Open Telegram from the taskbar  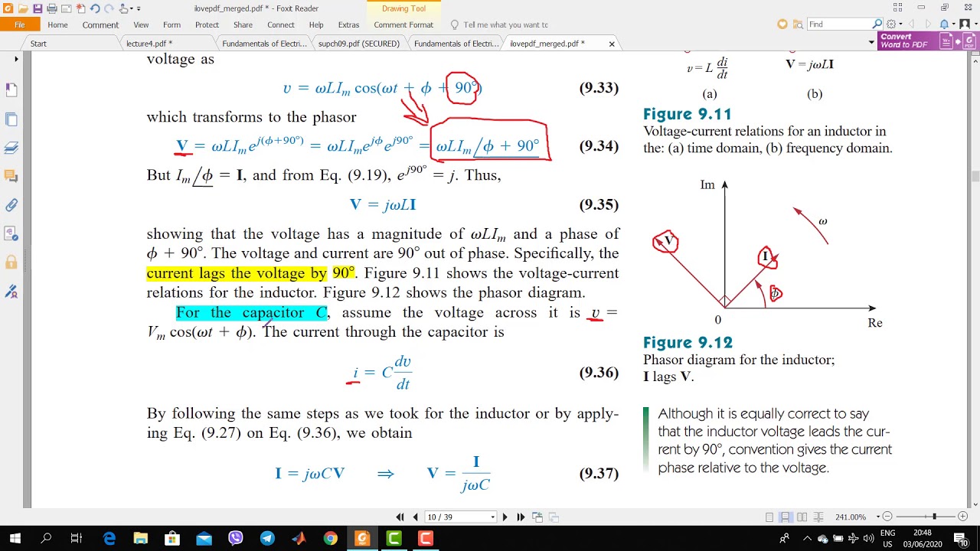(x=267, y=538)
